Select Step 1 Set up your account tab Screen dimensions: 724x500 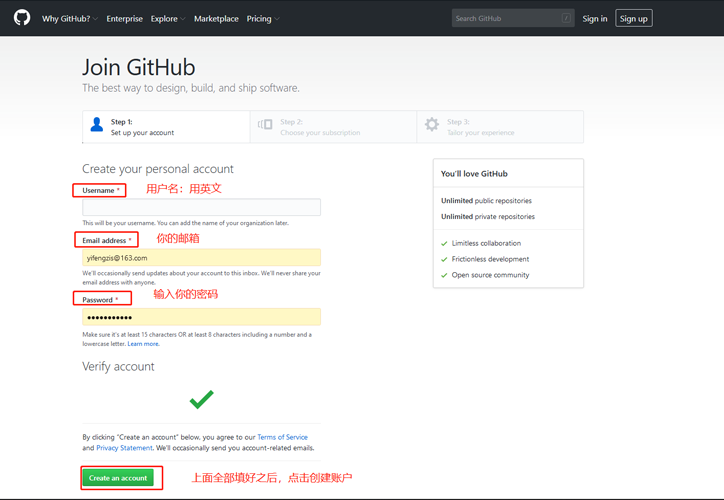point(166,127)
